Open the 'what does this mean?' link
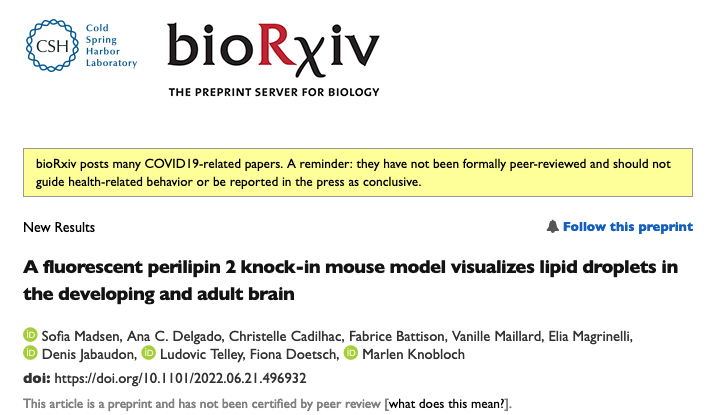Viewport: 711px width, 415px height. tap(454, 404)
